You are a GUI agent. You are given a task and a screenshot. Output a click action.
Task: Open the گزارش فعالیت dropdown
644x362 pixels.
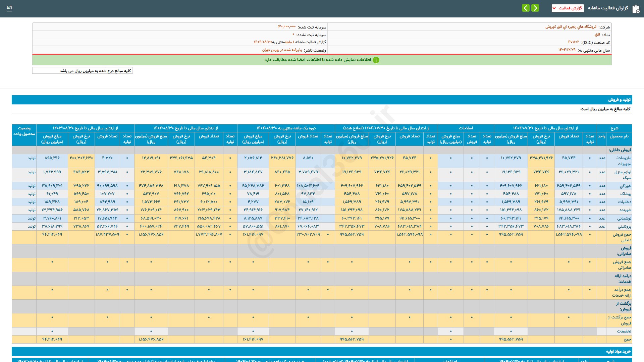pos(568,8)
